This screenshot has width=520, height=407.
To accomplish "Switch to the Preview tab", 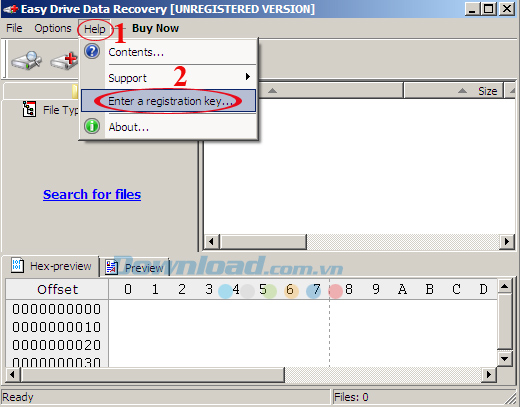I will [134, 268].
